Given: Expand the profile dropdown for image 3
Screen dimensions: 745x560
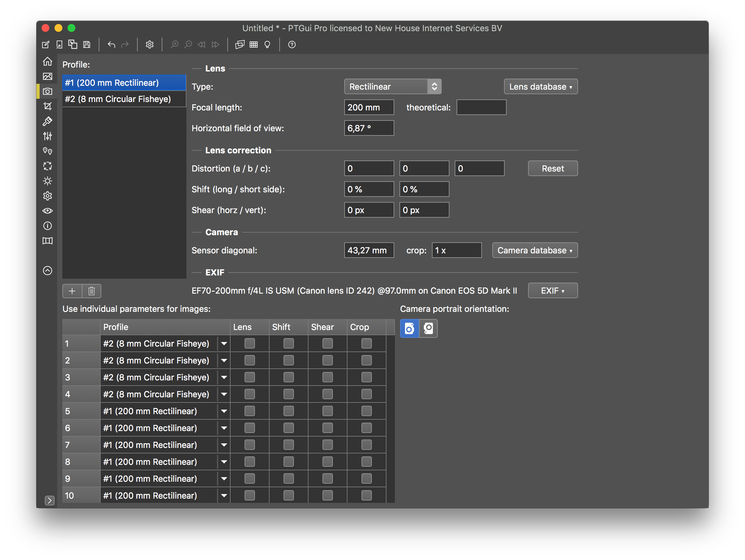Looking at the screenshot, I should pos(224,377).
